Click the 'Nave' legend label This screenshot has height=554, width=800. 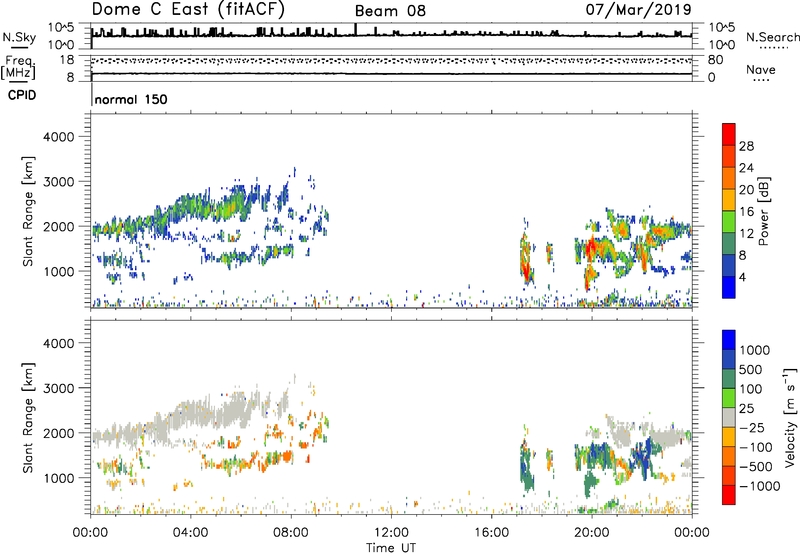[x=761, y=69]
